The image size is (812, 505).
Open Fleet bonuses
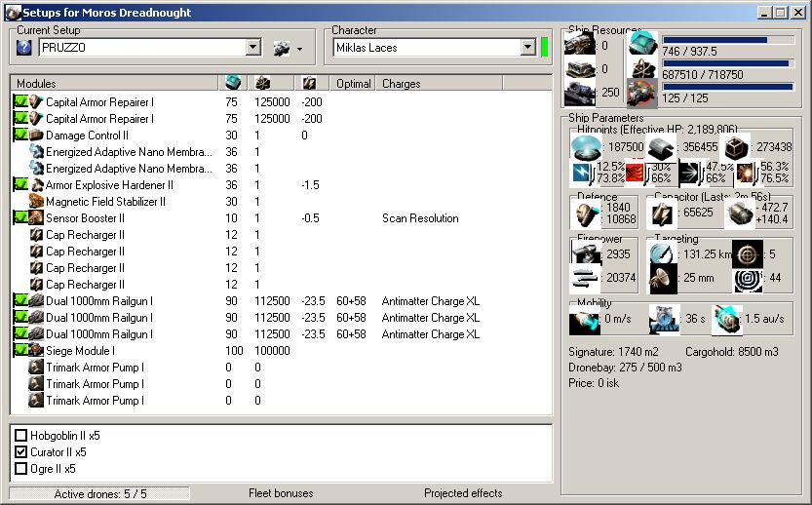(281, 493)
